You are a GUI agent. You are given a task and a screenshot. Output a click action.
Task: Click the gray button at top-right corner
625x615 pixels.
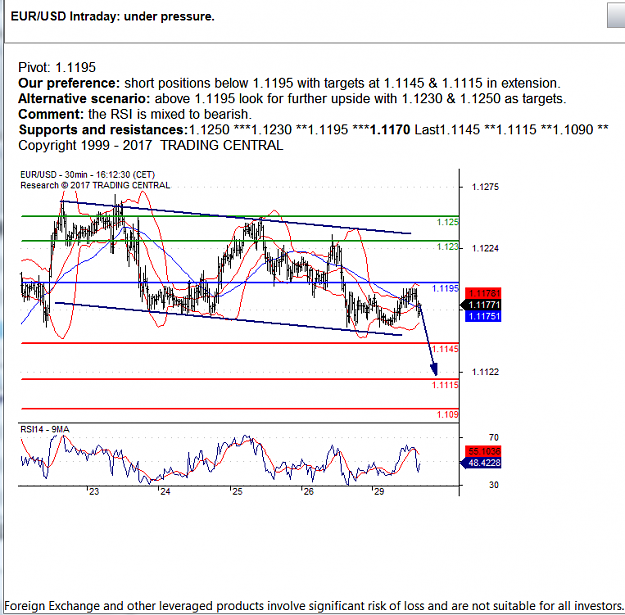pos(616,15)
